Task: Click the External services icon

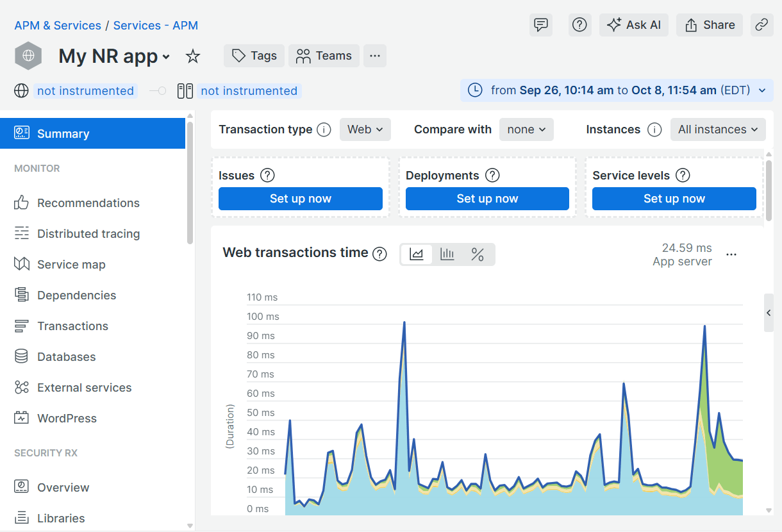Action: coord(22,388)
